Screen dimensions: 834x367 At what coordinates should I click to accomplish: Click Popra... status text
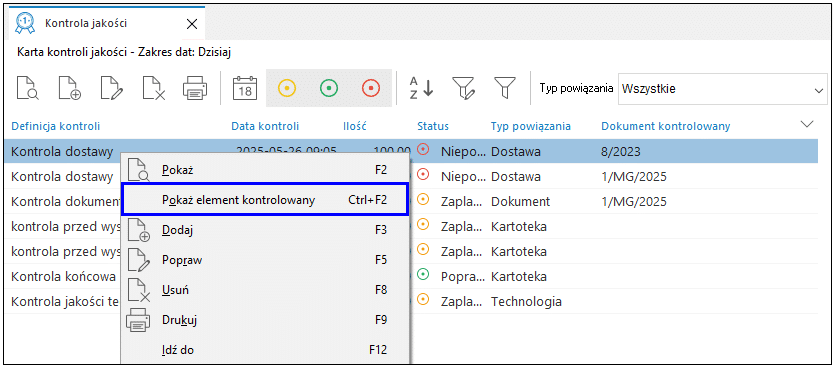point(463,277)
